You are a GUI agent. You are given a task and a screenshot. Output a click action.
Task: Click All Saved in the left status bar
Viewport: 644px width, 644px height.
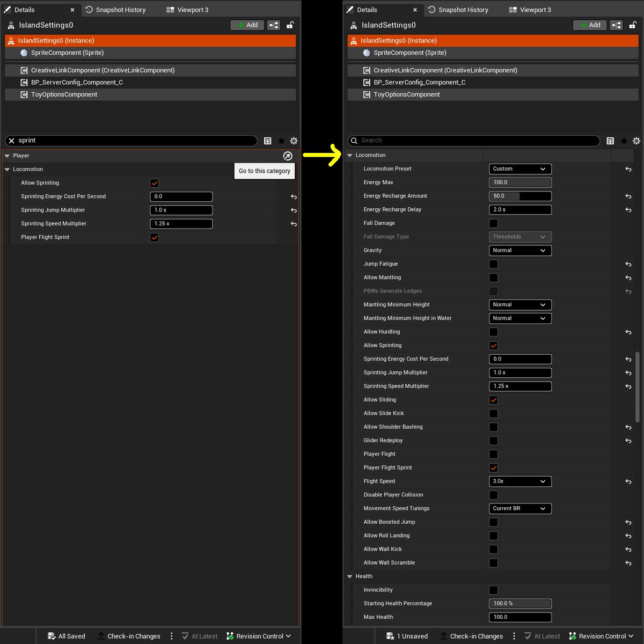coord(67,636)
